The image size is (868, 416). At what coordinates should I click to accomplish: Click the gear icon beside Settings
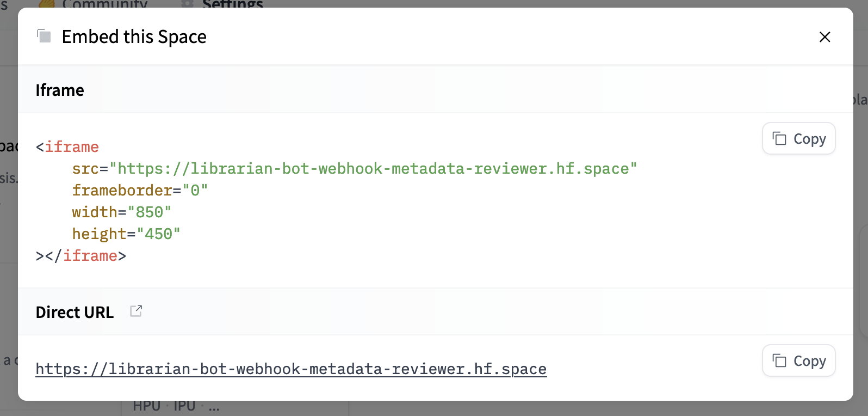[x=188, y=4]
